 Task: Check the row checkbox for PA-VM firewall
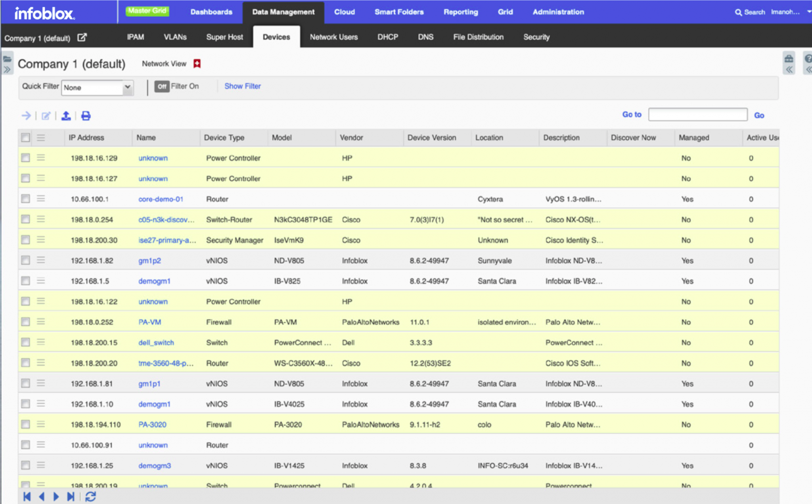25,322
